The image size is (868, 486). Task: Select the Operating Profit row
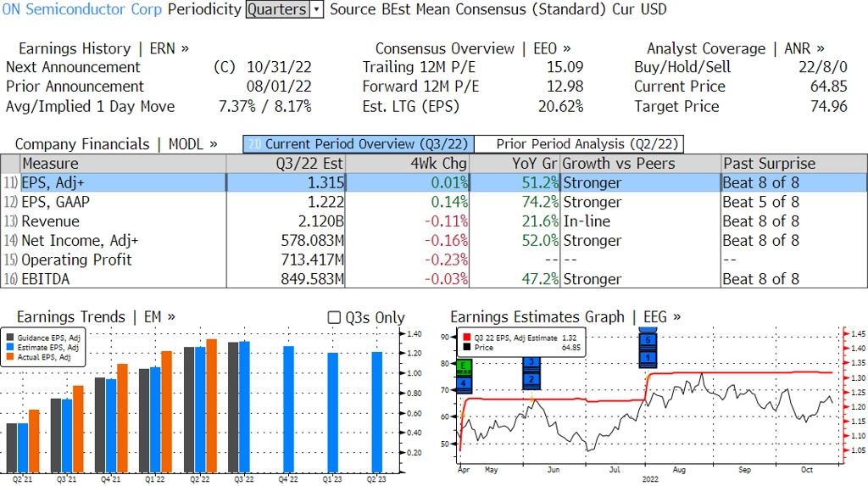[x=434, y=260]
